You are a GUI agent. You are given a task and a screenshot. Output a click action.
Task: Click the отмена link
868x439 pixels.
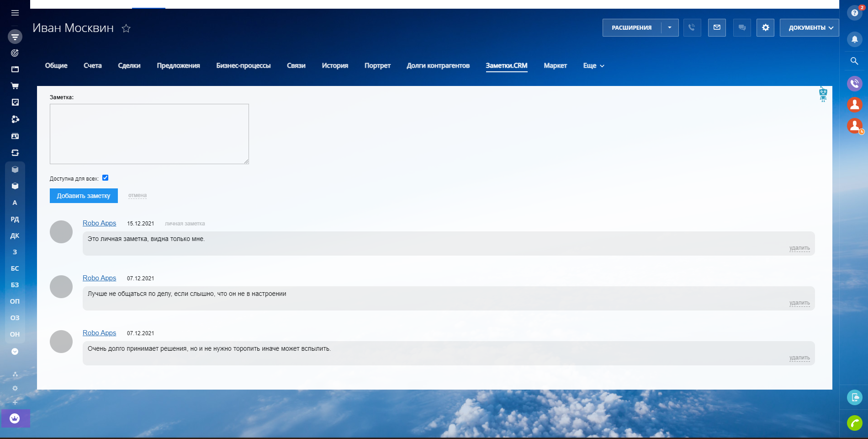[x=138, y=195]
